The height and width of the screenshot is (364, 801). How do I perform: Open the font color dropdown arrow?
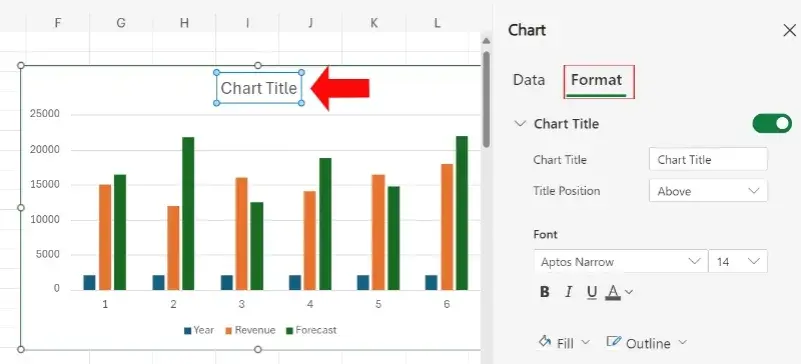pyautogui.click(x=629, y=293)
